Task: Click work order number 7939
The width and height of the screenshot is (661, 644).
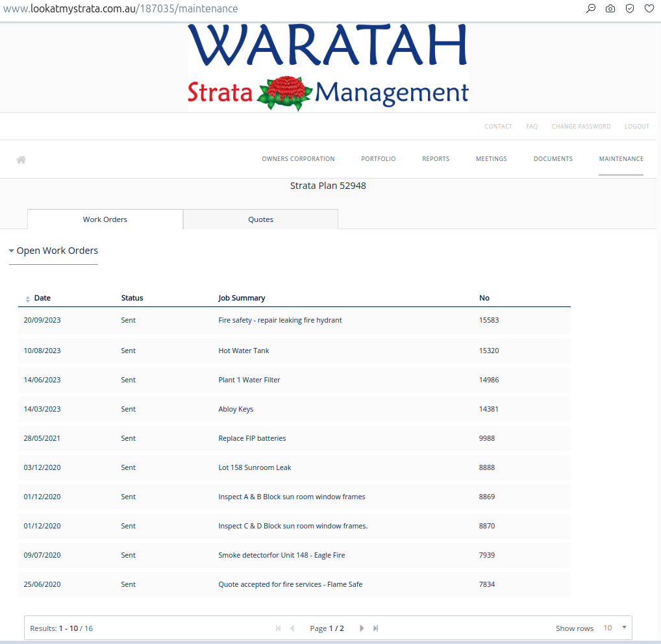Action: [487, 555]
